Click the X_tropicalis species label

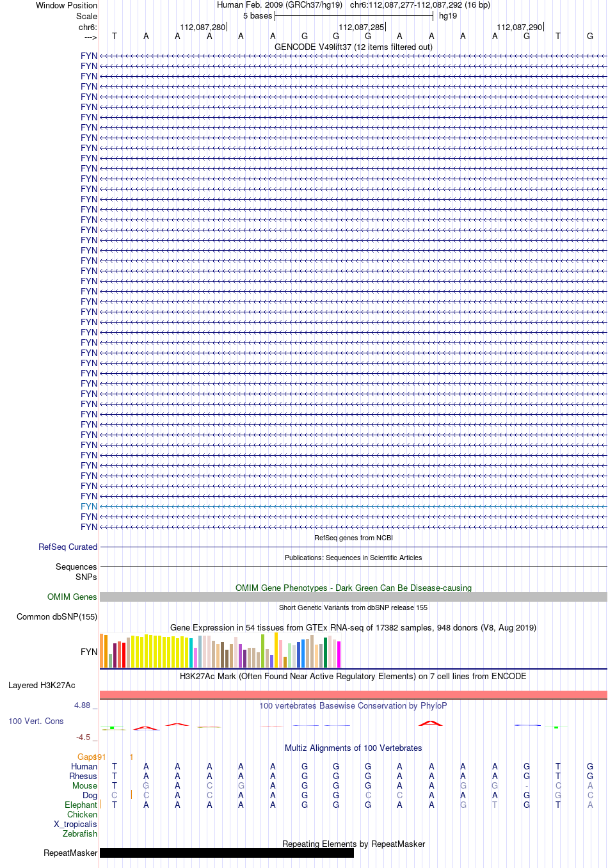tap(76, 824)
